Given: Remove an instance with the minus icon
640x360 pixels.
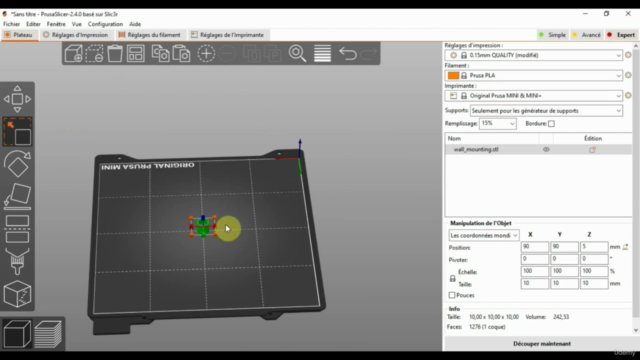Looking at the screenshot, I should coord(227,53).
